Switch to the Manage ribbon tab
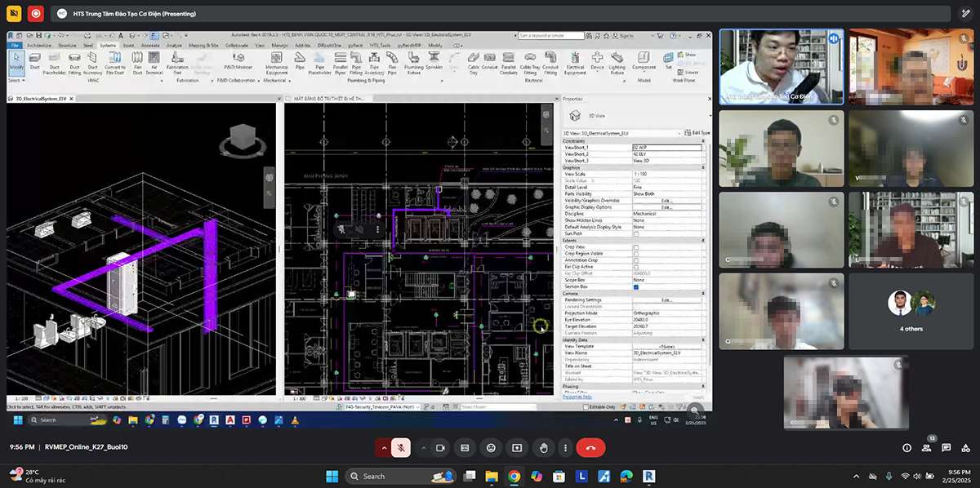980x488 pixels. click(279, 46)
